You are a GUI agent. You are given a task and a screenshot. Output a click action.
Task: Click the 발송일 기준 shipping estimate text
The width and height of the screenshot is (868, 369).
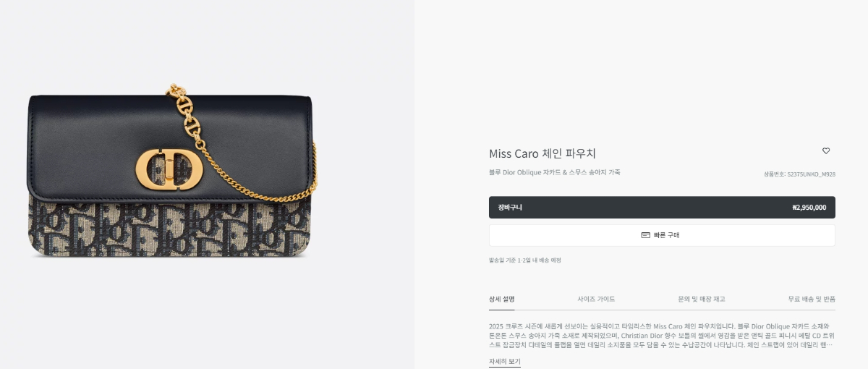pos(525,260)
